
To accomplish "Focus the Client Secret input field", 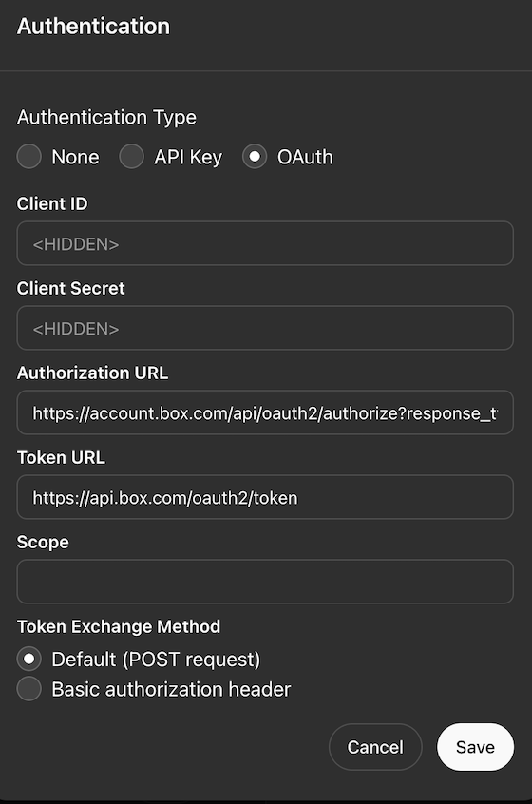I will pos(265,328).
